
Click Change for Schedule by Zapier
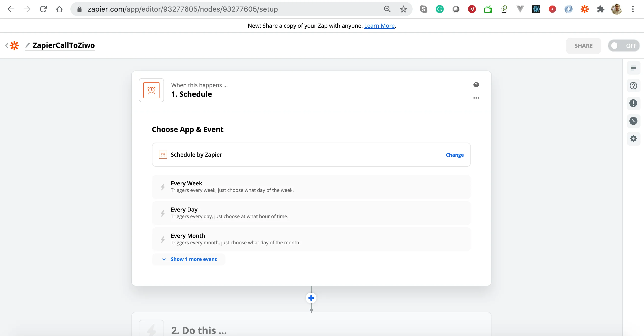tap(455, 155)
